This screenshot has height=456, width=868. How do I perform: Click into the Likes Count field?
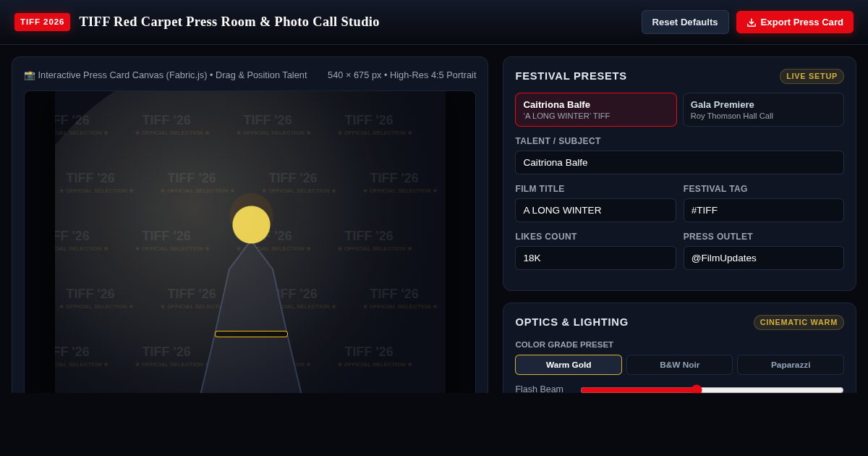pyautogui.click(x=595, y=258)
